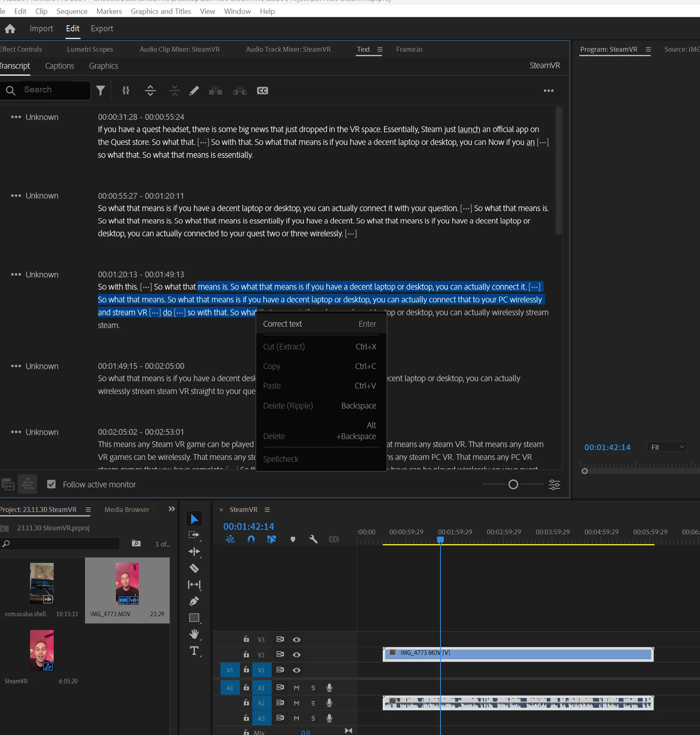The image size is (700, 735).
Task: Open the Lumetri Scopes tab
Action: [x=90, y=49]
